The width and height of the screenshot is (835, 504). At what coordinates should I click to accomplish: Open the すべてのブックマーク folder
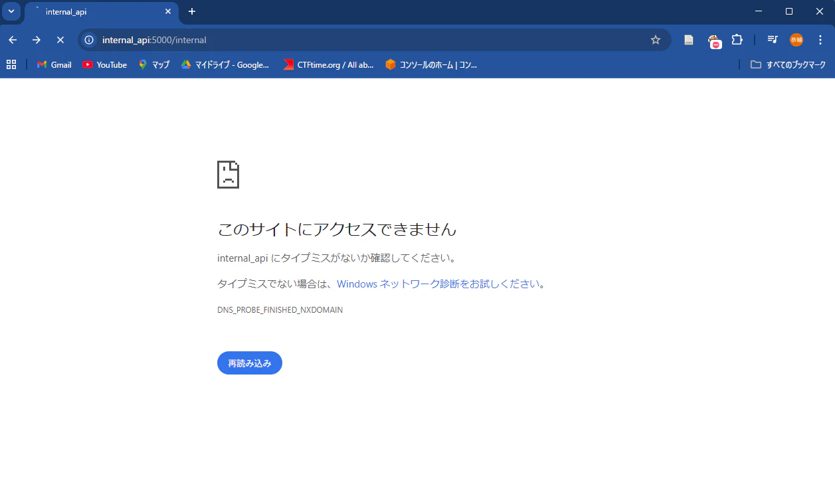788,64
